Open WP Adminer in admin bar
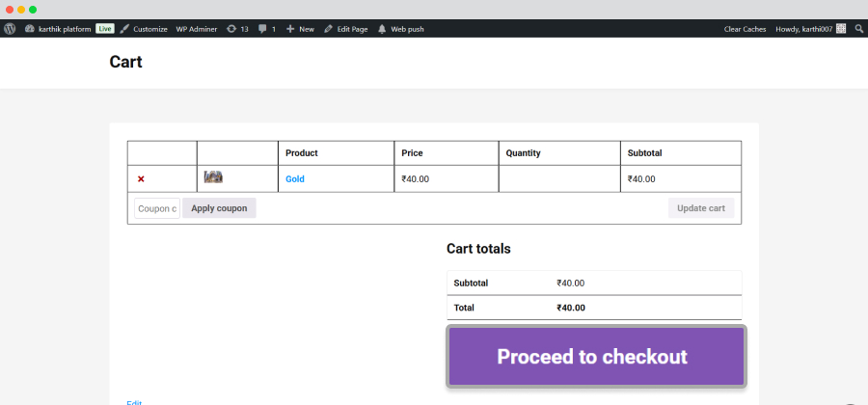 [x=197, y=29]
